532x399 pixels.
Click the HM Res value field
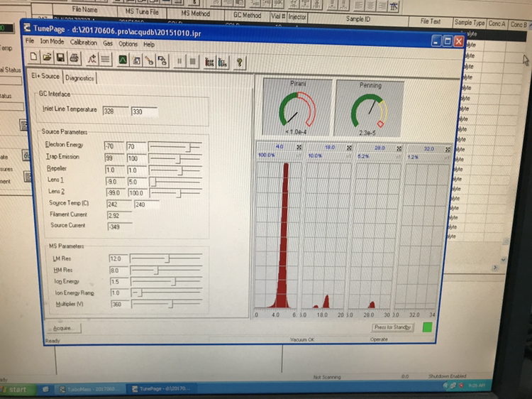click(x=118, y=270)
